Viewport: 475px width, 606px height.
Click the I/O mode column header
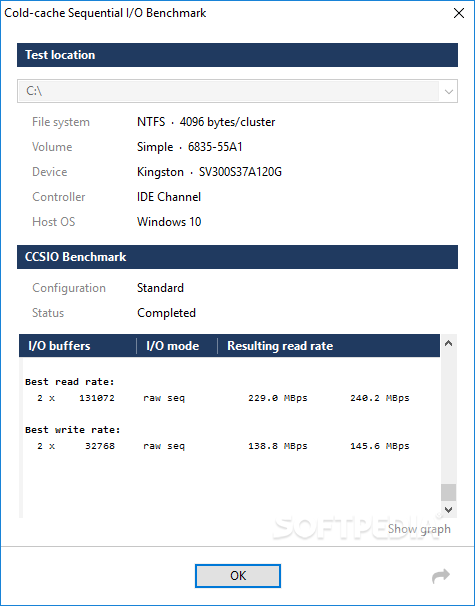click(x=177, y=346)
